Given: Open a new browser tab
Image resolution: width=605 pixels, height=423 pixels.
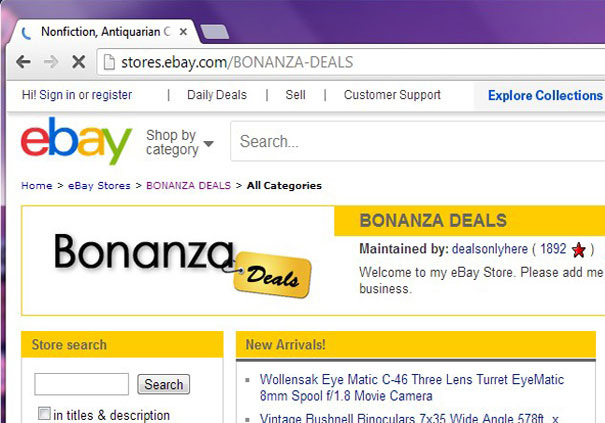Looking at the screenshot, I should pyautogui.click(x=214, y=32).
